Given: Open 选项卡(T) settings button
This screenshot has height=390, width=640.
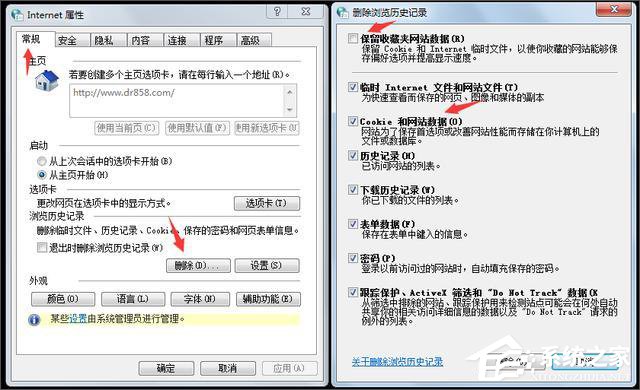Looking at the screenshot, I should [267, 203].
